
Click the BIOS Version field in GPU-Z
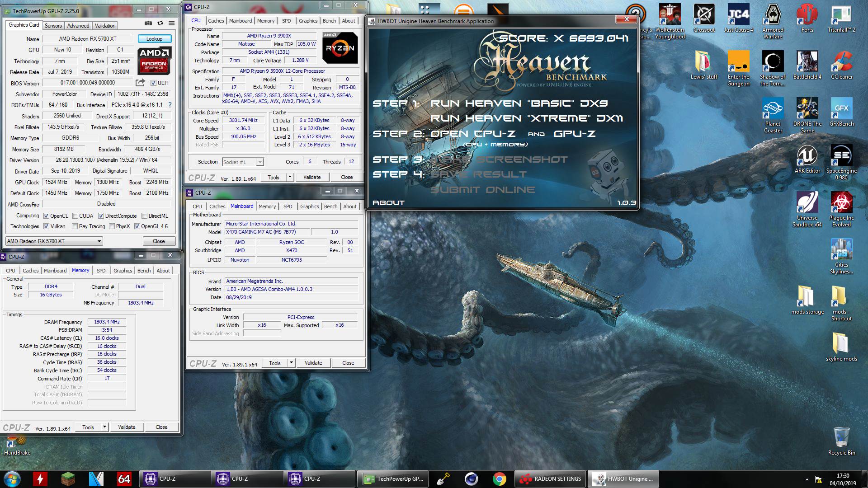point(88,83)
